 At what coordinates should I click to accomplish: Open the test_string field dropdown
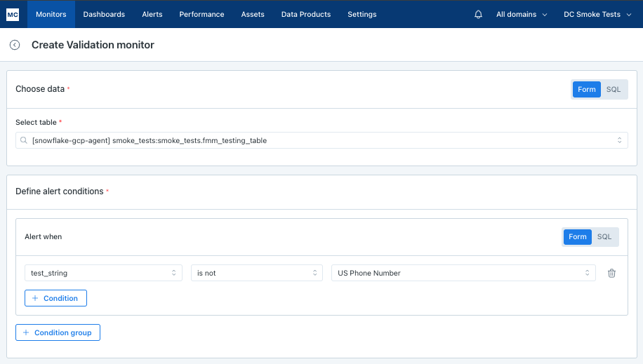coord(103,273)
